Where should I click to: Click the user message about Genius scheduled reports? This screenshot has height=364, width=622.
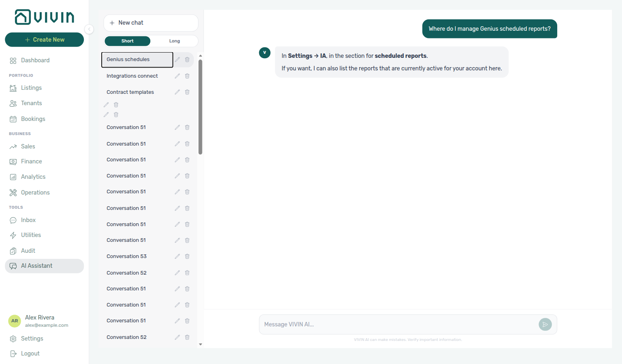(x=490, y=29)
